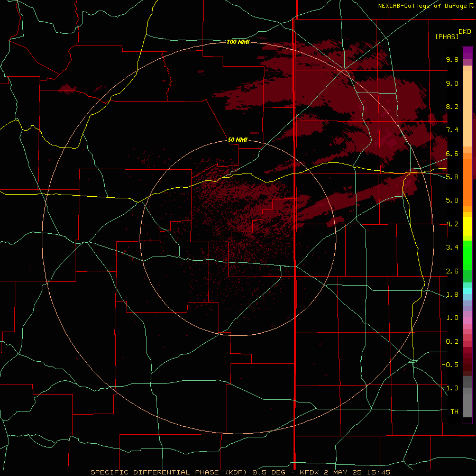
Task: Click the -0.5 value on color scale
Action: 450,365
